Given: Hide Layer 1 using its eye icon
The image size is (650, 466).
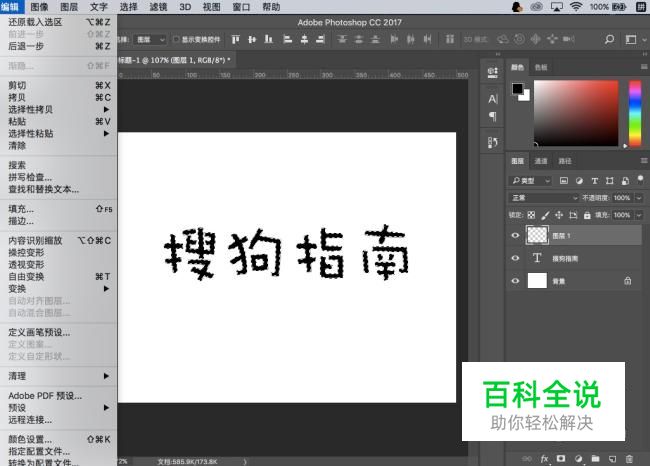Looking at the screenshot, I should coord(515,235).
